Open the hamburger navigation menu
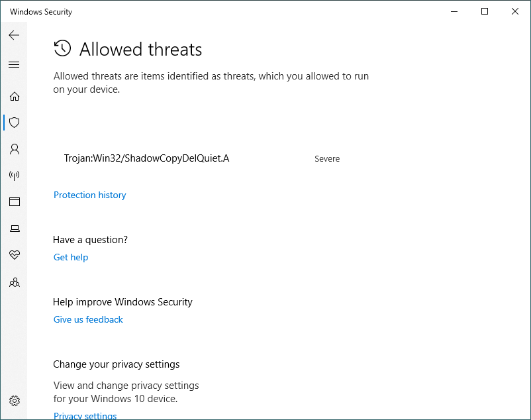The height and width of the screenshot is (420, 531). pos(14,64)
